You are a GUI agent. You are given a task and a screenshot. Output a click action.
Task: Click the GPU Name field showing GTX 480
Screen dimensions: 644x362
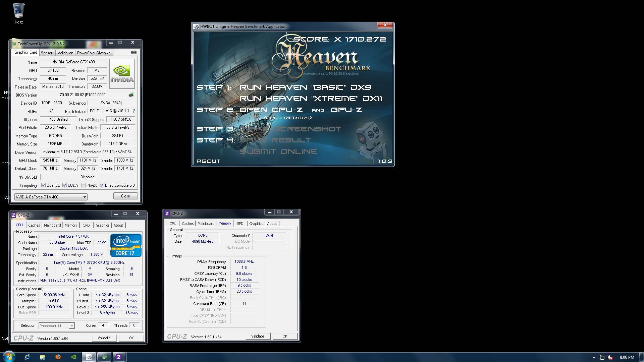(73, 62)
